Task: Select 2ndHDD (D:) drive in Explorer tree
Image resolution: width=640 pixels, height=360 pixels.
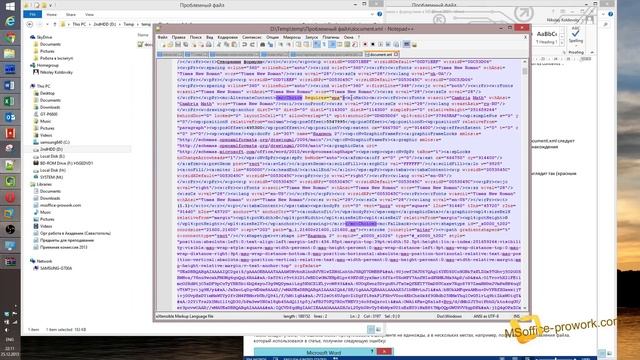Action: pyautogui.click(x=51, y=149)
